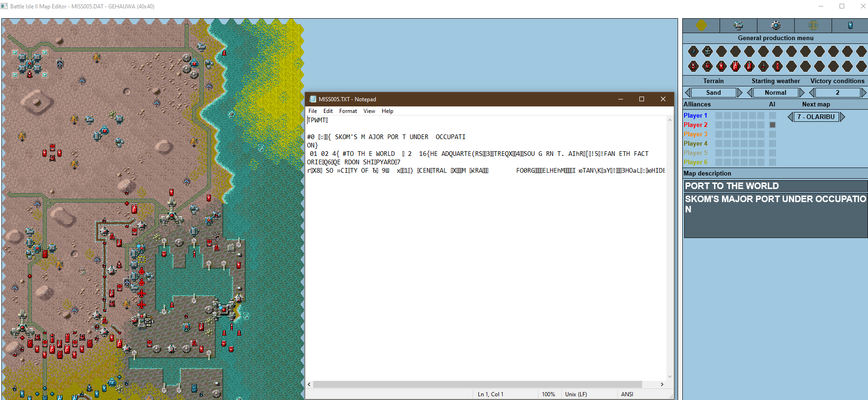Image resolution: width=868 pixels, height=400 pixels.
Task: Open the blue tank units palette tab
Action: pos(850,25)
